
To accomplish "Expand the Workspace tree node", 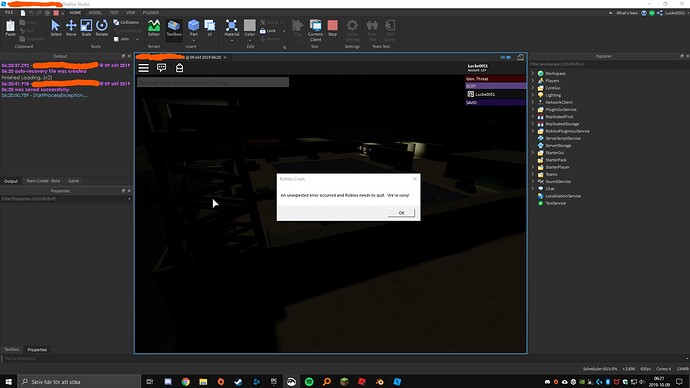I will point(533,73).
